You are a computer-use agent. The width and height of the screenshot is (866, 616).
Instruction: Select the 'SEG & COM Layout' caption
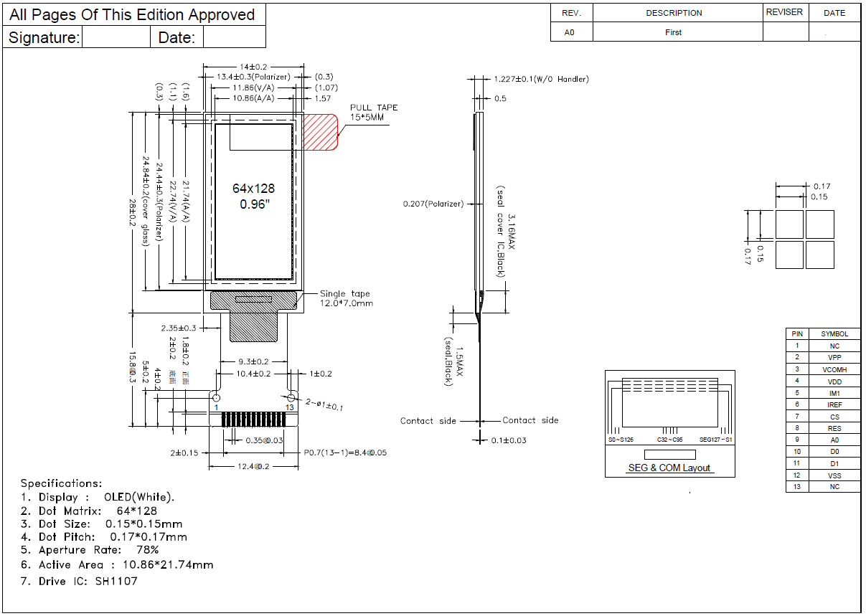click(669, 468)
